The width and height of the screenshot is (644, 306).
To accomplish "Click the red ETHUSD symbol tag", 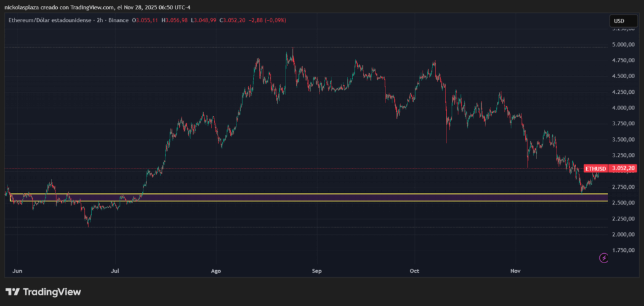I will pos(596,169).
